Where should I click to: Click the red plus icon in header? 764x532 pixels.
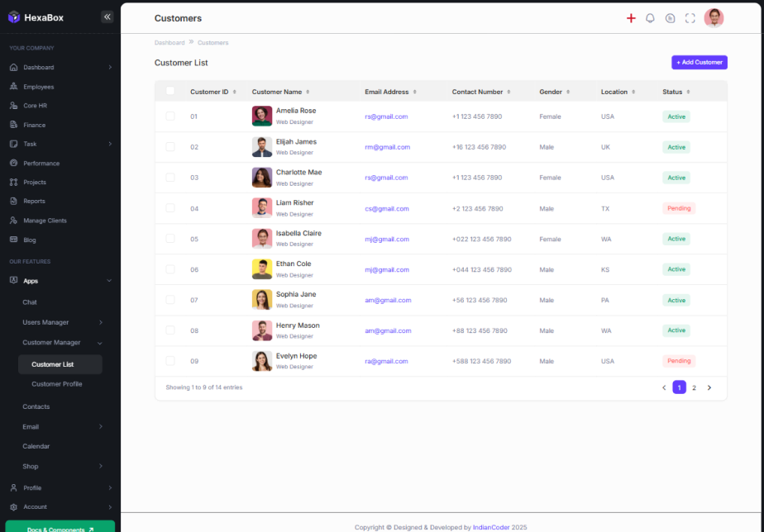(x=631, y=18)
